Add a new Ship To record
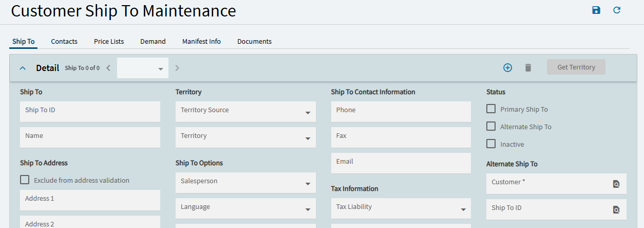The width and height of the screenshot is (644, 228). (x=507, y=67)
